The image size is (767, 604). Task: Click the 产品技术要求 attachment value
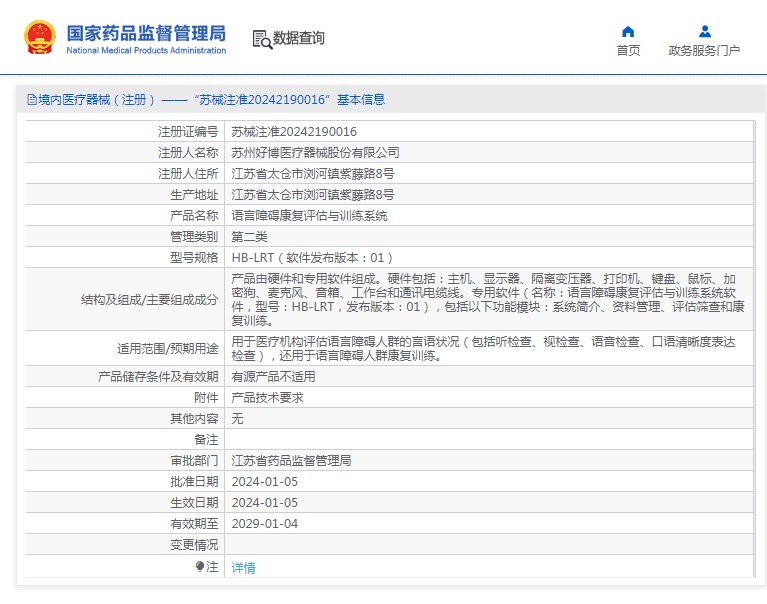[267, 397]
